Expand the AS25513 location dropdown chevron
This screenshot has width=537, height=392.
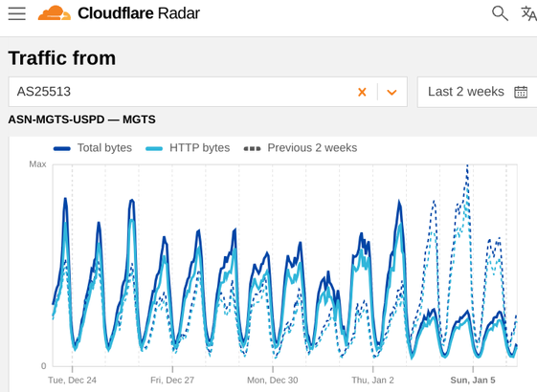tap(392, 92)
